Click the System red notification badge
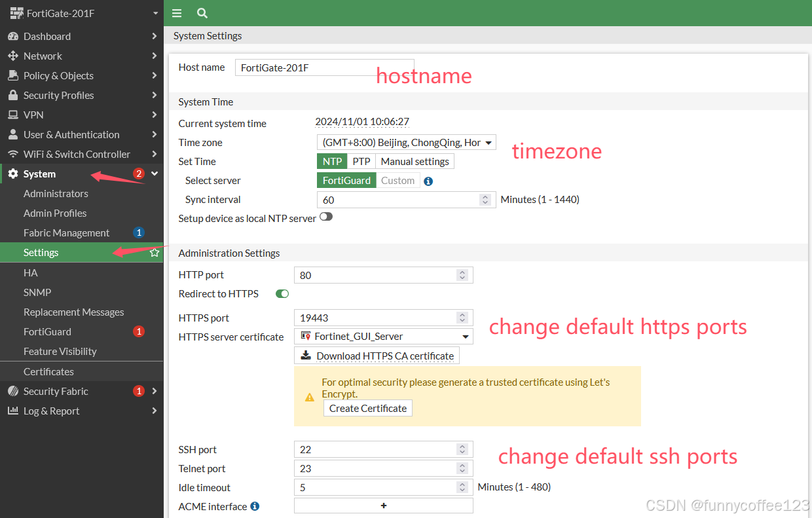Image resolution: width=812 pixels, height=518 pixels. click(x=139, y=174)
